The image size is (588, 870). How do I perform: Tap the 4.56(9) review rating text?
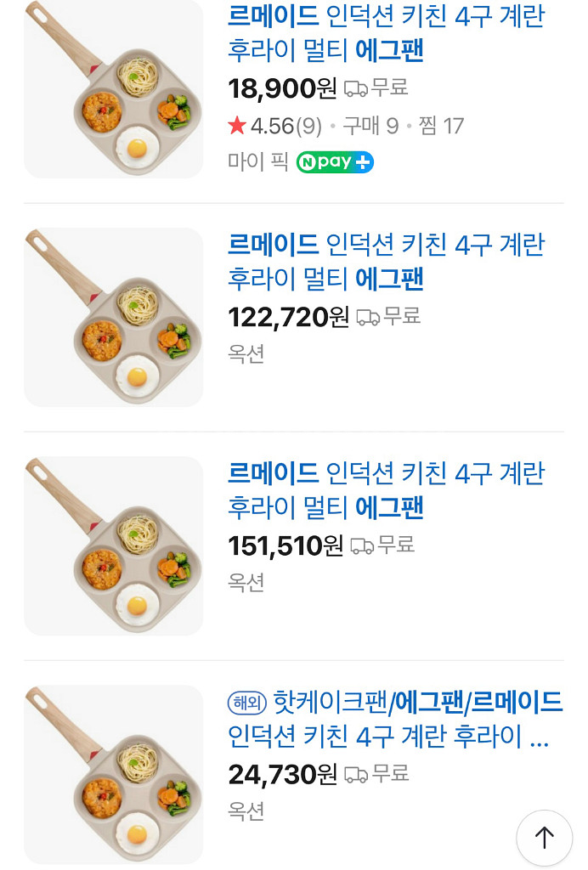point(286,127)
